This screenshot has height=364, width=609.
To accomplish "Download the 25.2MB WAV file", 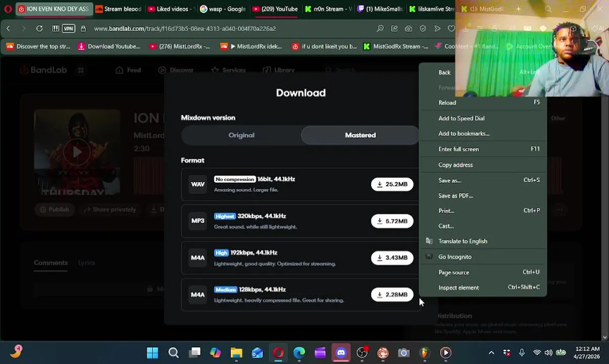I will coord(392,184).
